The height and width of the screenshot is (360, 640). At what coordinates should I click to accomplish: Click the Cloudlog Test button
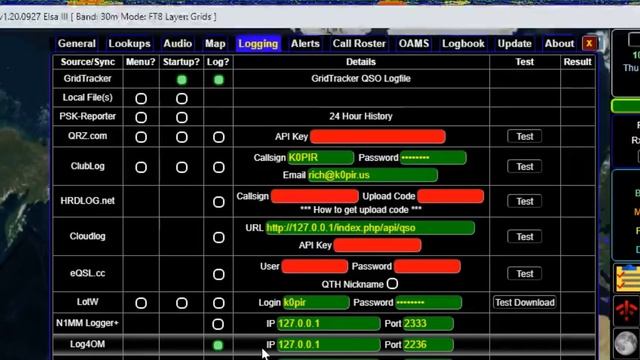pyautogui.click(x=524, y=237)
